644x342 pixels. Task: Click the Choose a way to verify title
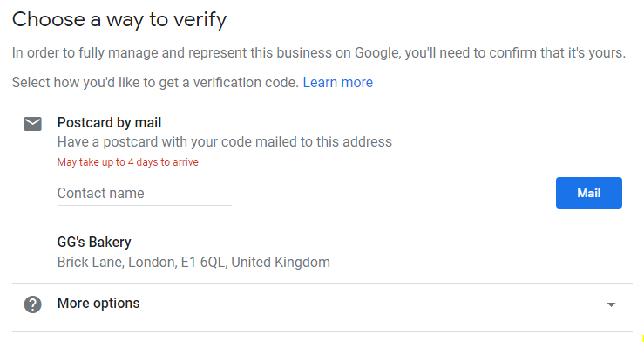tap(119, 19)
